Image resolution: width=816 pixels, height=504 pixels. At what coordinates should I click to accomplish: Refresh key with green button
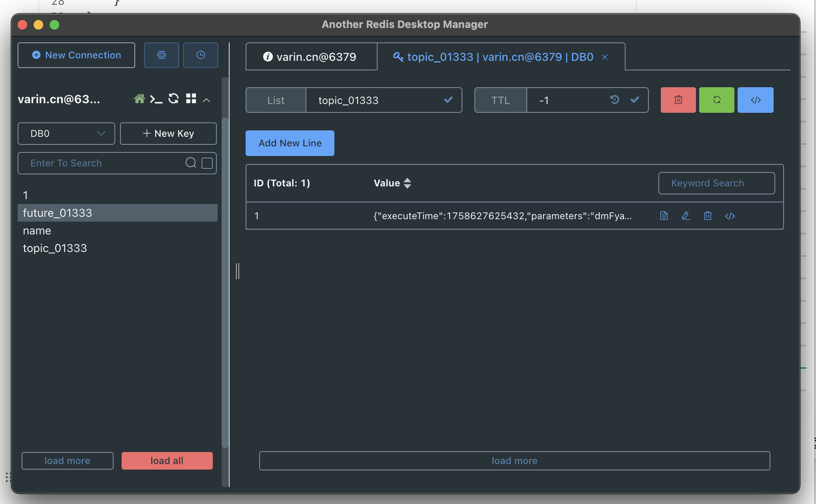[x=717, y=100]
